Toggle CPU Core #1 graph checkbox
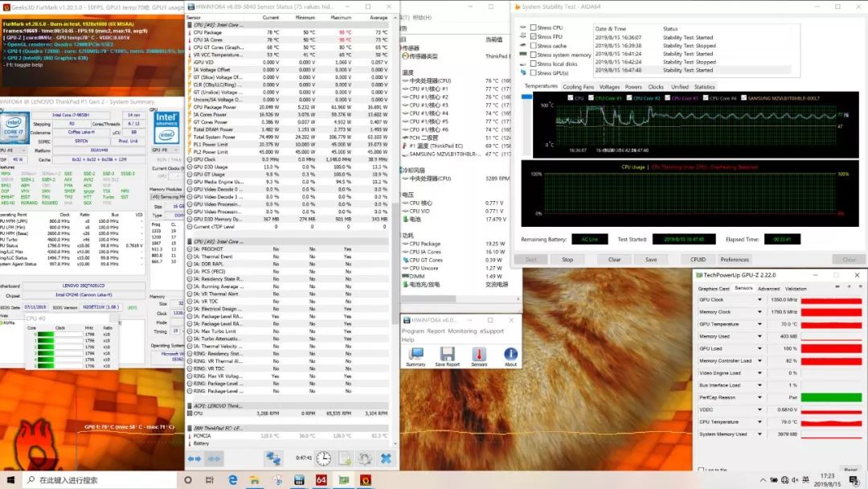 (591, 98)
